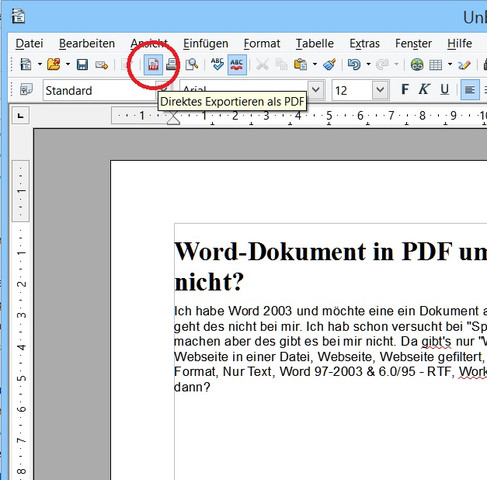Open the Datei menu
Image resolution: width=487 pixels, height=480 pixels.
point(29,44)
